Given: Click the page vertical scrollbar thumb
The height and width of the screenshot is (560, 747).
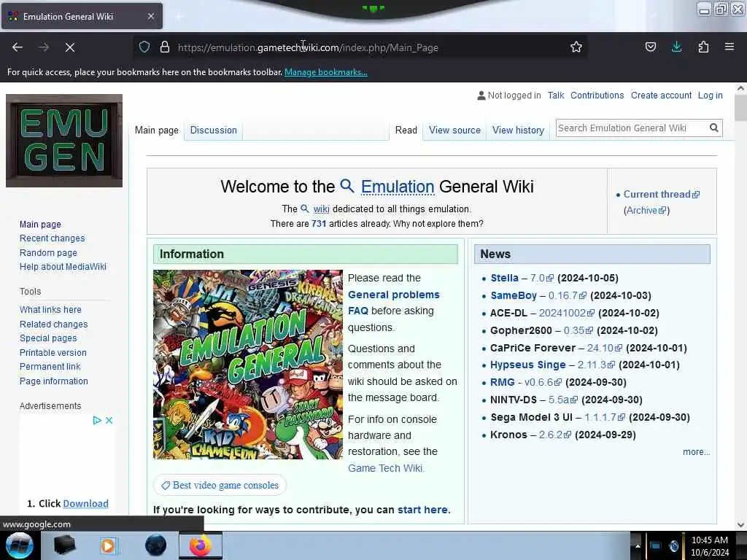Looking at the screenshot, I should (x=740, y=108).
